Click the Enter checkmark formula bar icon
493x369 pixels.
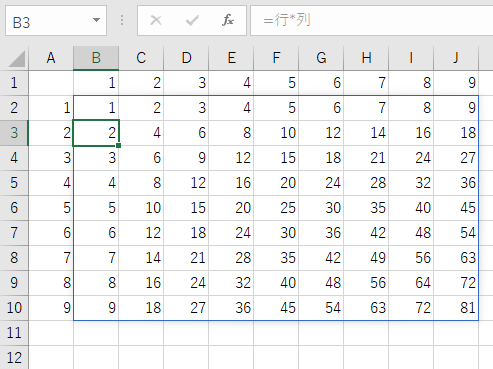(192, 20)
